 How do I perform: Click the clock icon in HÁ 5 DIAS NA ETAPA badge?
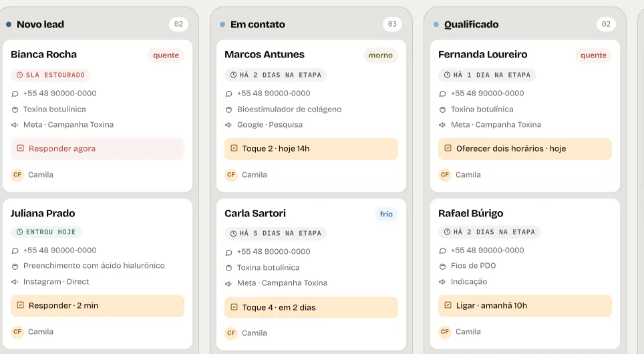[233, 233]
